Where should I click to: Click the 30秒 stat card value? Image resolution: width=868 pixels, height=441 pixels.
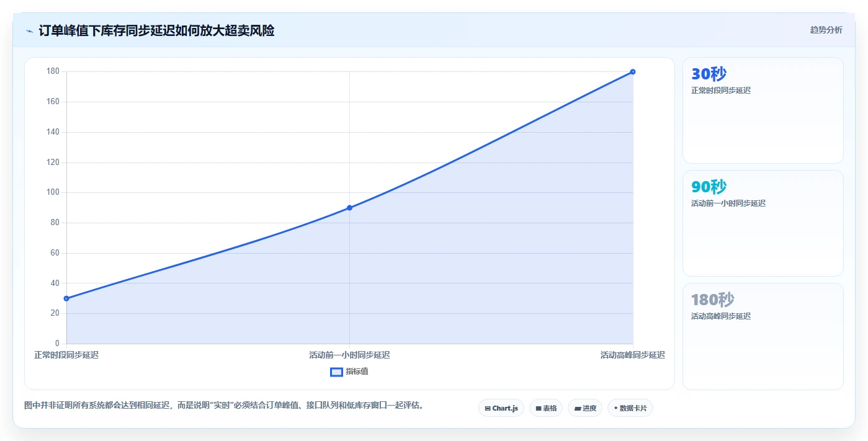pyautogui.click(x=709, y=74)
